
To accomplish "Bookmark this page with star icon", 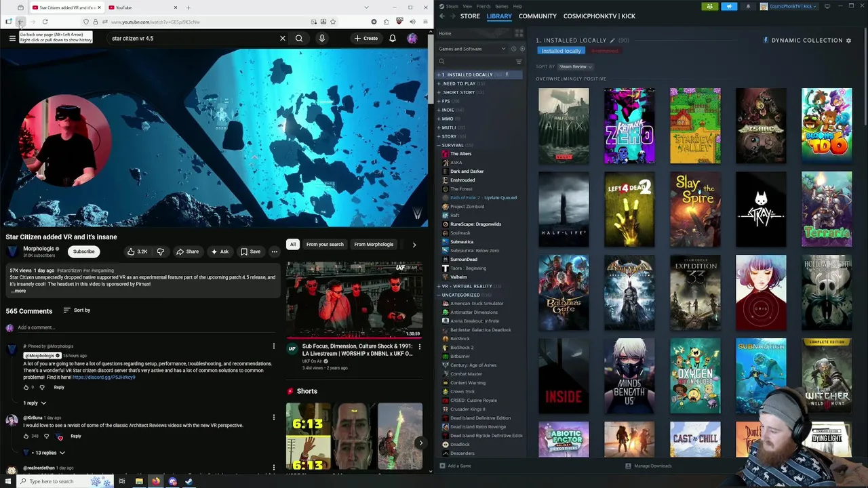I will click(334, 22).
